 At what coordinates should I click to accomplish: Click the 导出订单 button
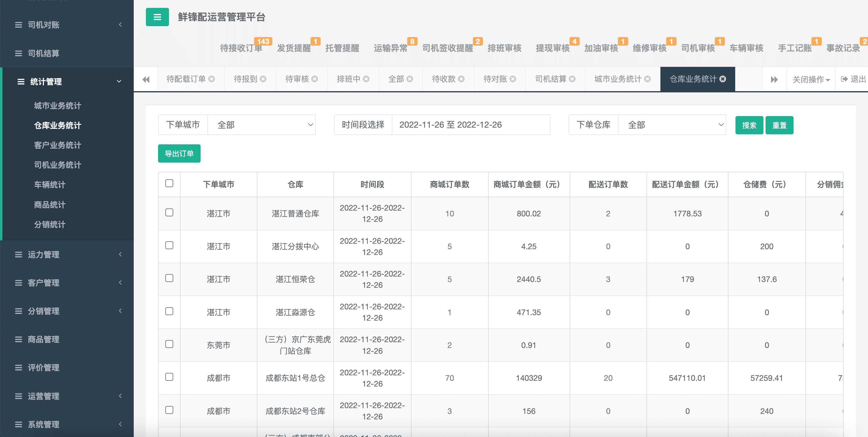click(x=179, y=154)
